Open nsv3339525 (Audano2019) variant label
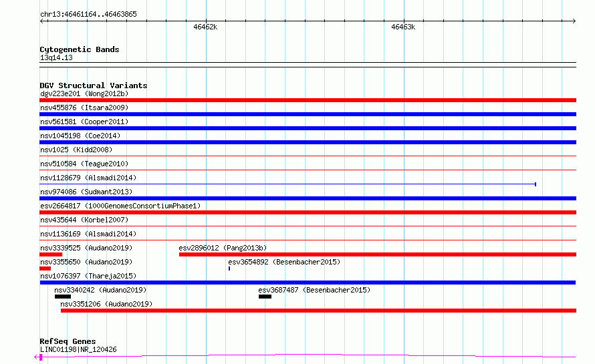 pos(86,248)
